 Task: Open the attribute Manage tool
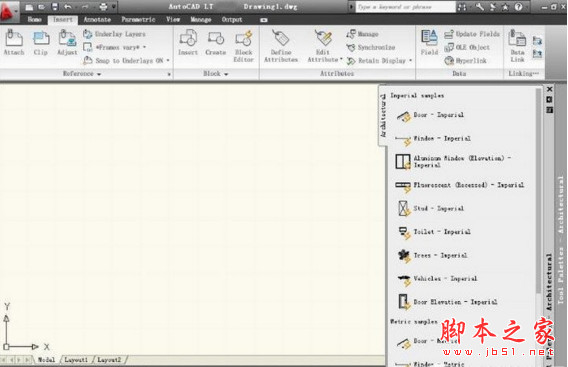pos(362,34)
